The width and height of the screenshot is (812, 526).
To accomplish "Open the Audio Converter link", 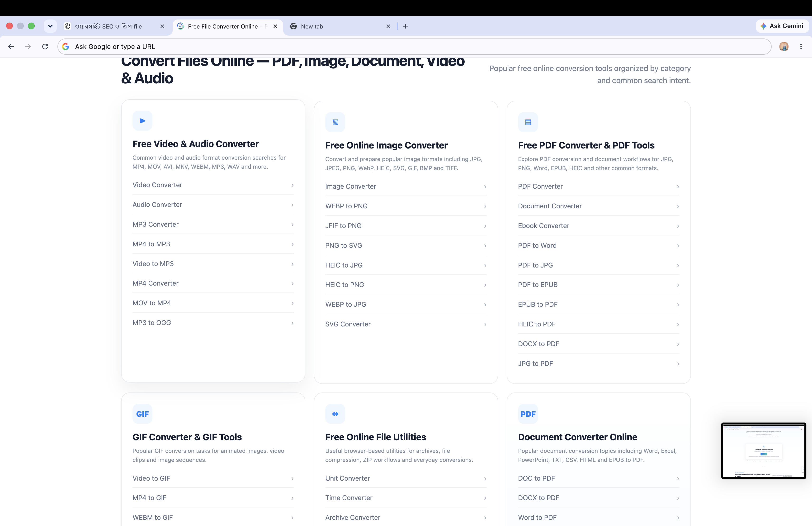I will pyautogui.click(x=213, y=205).
